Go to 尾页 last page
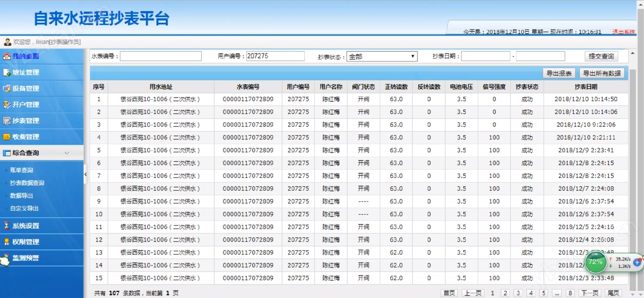 click(613, 293)
